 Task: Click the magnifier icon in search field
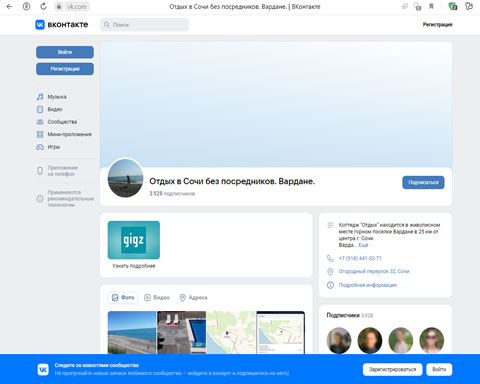tap(107, 25)
